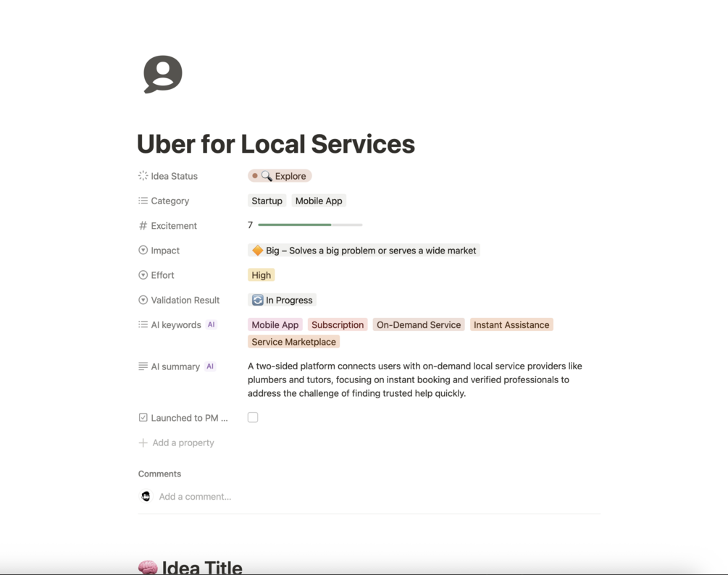The height and width of the screenshot is (575, 728).
Task: Click the user avatar in Comments
Action: (146, 496)
